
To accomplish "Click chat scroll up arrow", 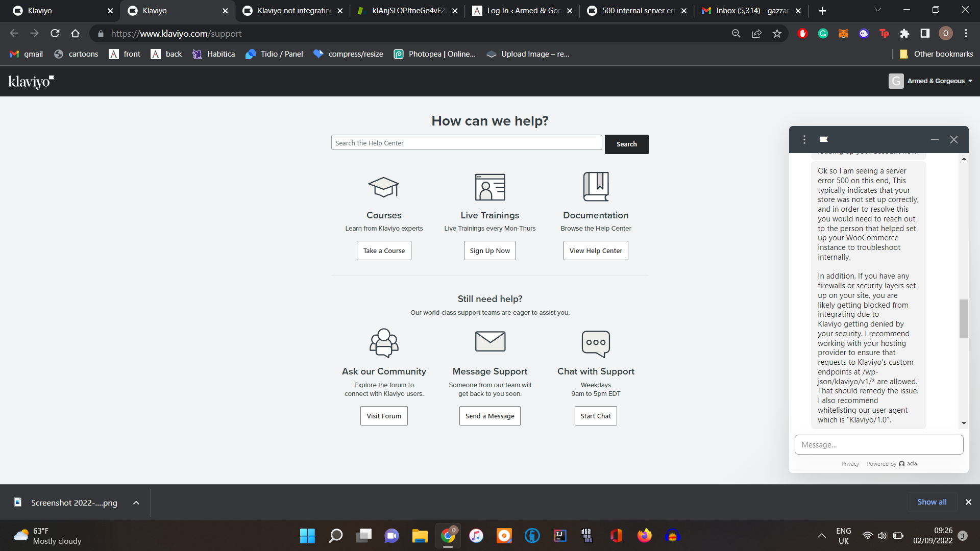I will 964,159.
